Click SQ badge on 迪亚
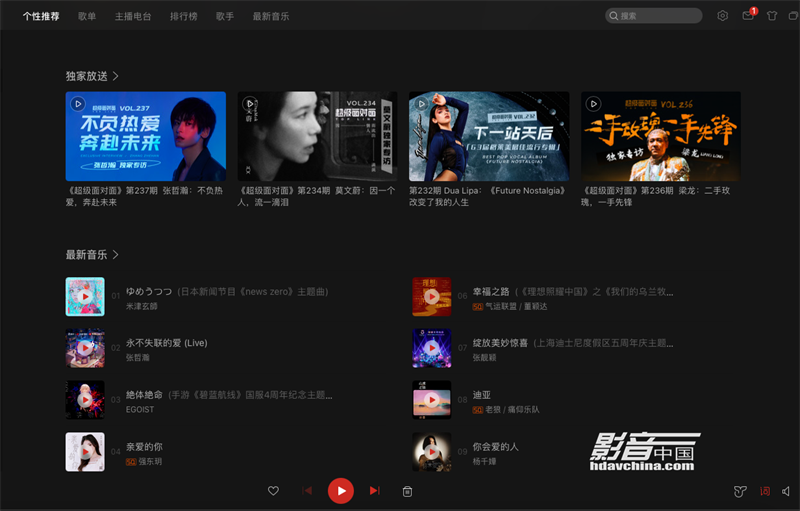 tap(478, 410)
